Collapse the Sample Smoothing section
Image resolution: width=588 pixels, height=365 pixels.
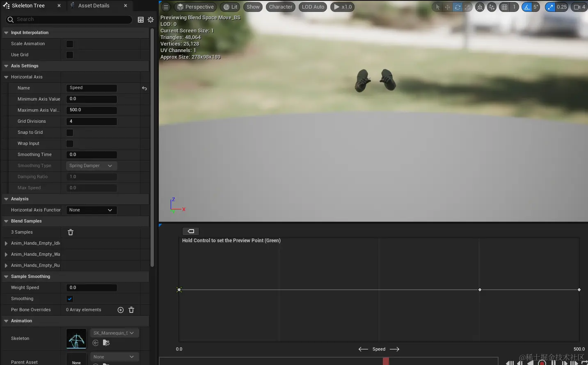pyautogui.click(x=6, y=277)
